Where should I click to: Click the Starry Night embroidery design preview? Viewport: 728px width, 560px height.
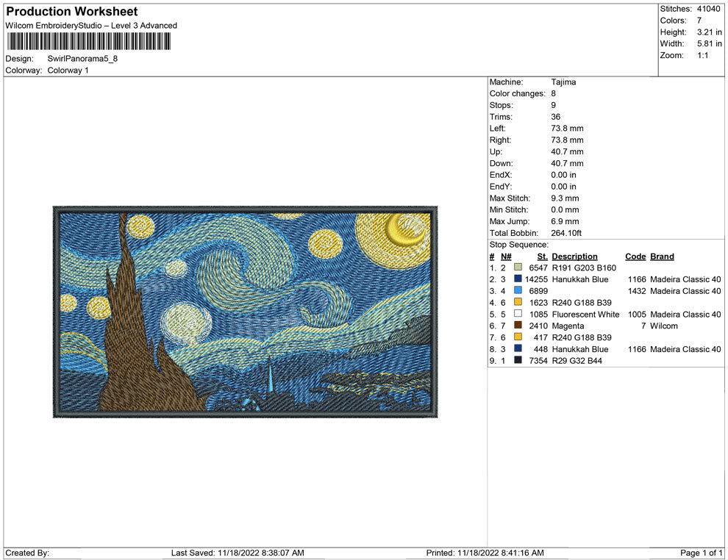click(x=245, y=312)
